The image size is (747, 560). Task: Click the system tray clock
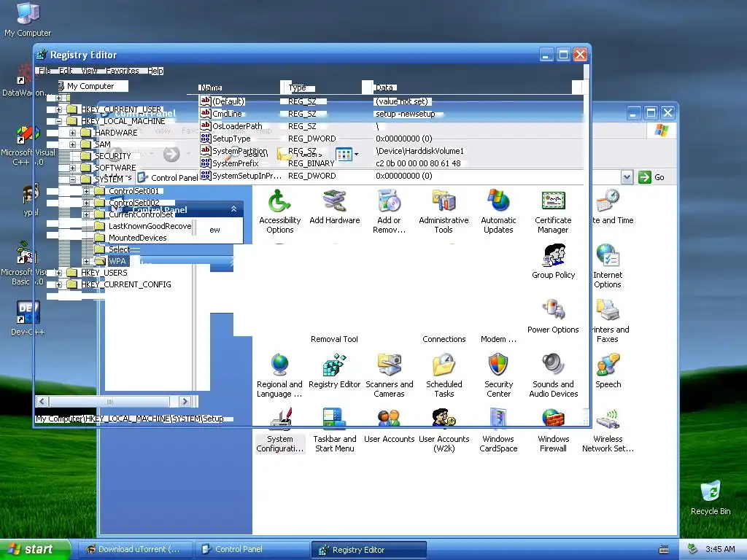(x=720, y=549)
